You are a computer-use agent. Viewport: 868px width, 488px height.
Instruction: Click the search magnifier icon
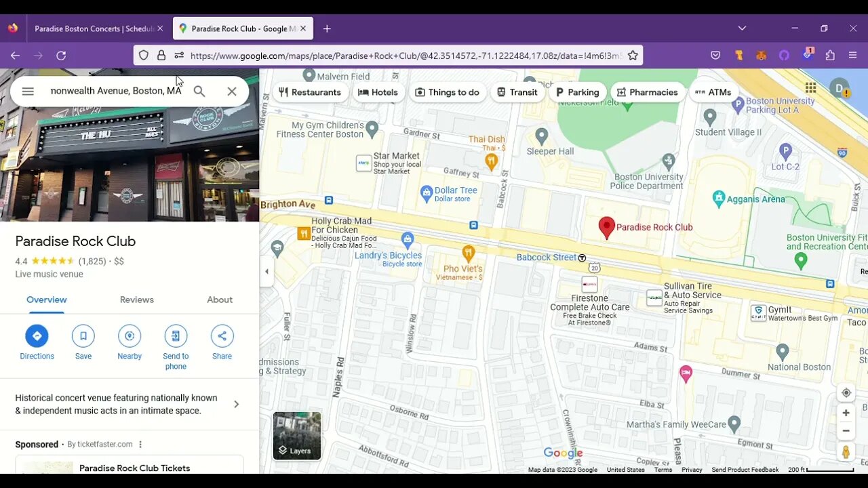[199, 91]
